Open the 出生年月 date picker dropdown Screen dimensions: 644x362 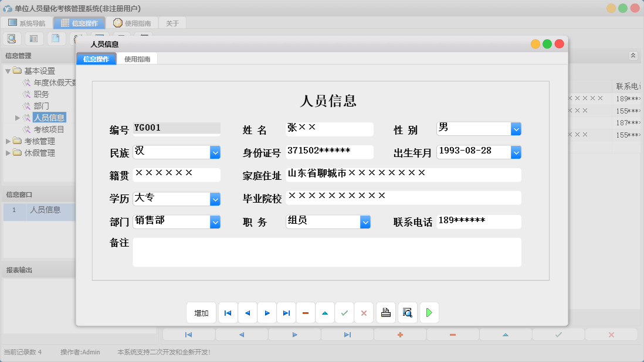515,152
